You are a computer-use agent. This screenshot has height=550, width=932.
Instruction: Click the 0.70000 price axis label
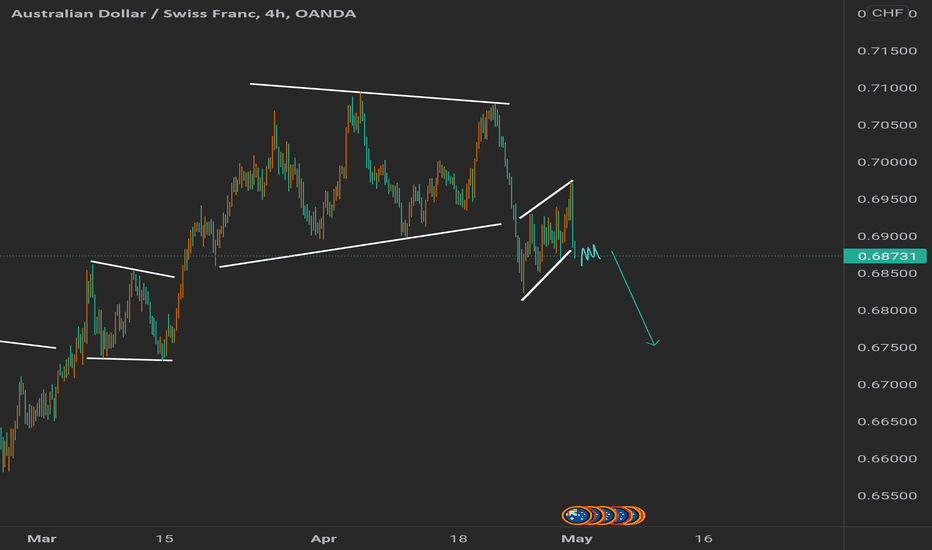point(887,162)
